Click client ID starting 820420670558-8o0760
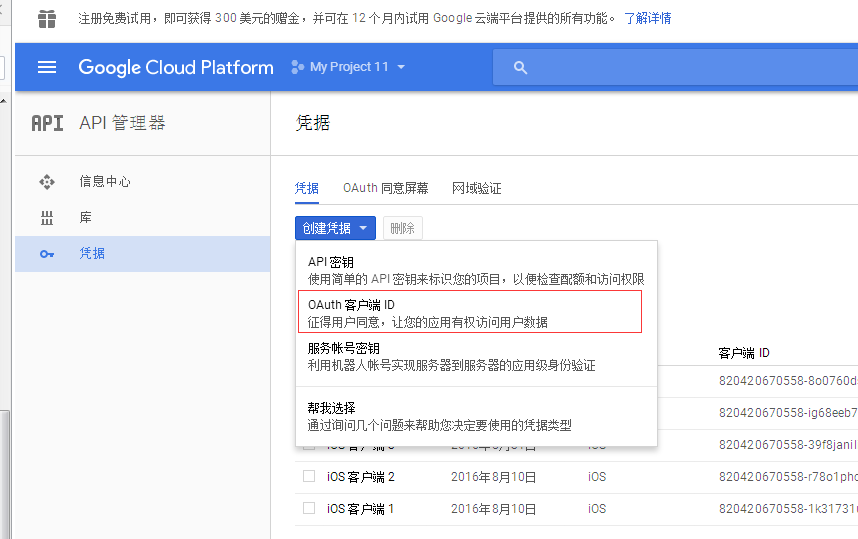The image size is (858, 539). click(788, 380)
